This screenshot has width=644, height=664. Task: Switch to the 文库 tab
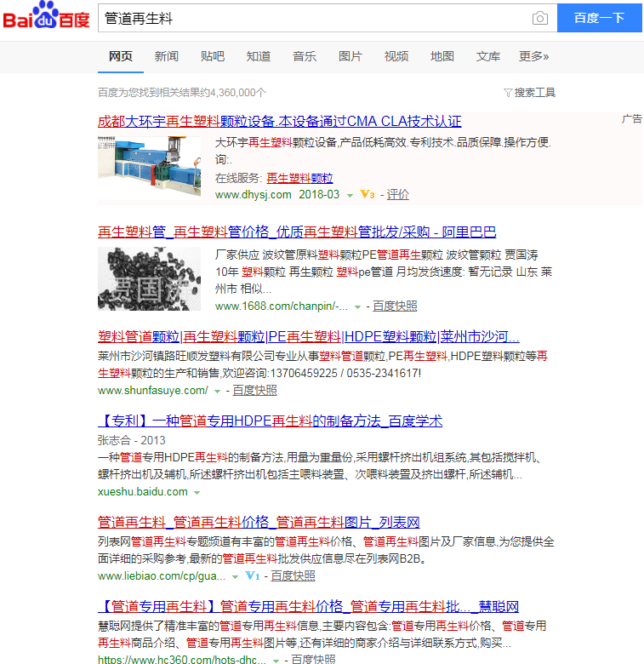(487, 56)
